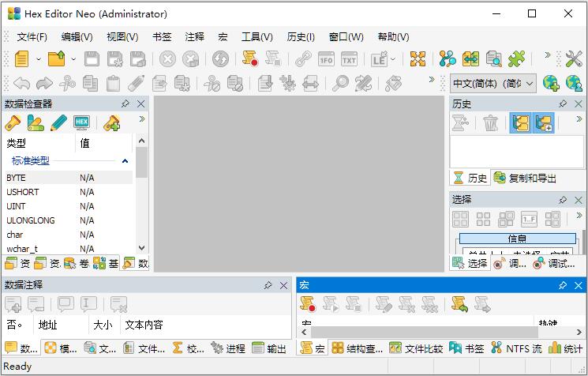588x376 pixels.
Task: Pin the 数据注释 panel
Action: tap(268, 286)
